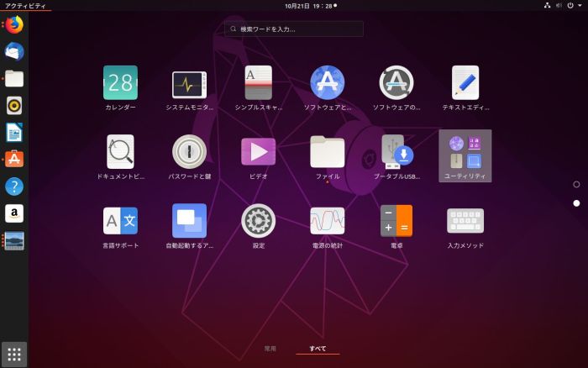Expand the system menu dropdown arrow
This screenshot has height=368, width=588.
pyautogui.click(x=580, y=6)
